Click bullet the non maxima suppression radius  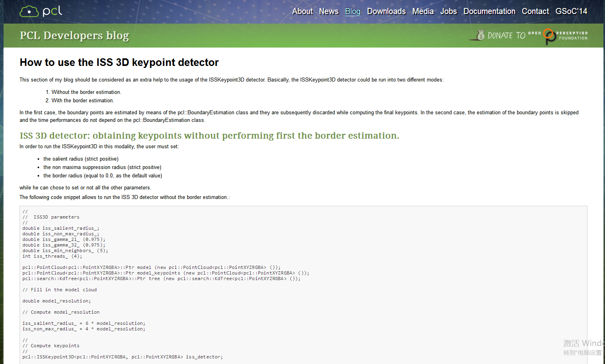(102, 167)
